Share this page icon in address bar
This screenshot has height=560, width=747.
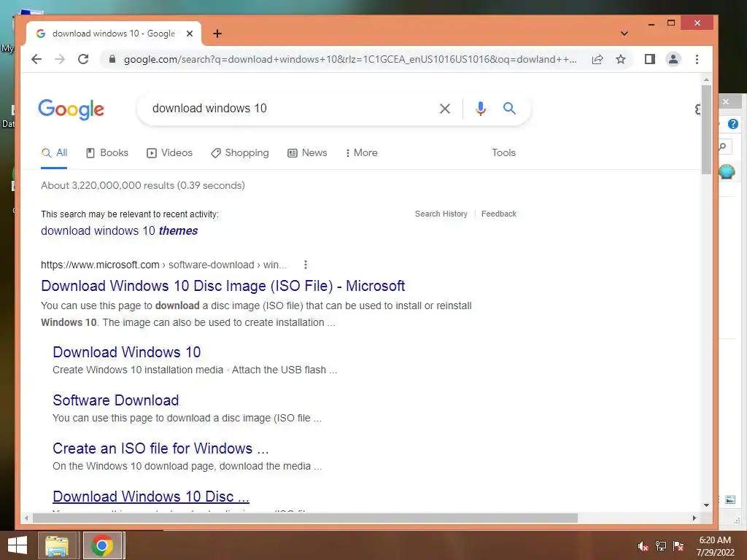tap(597, 59)
